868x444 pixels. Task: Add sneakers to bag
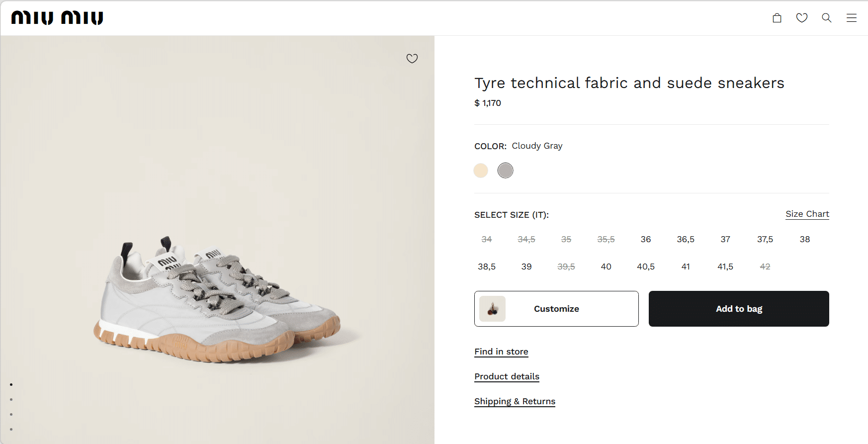[x=739, y=309]
